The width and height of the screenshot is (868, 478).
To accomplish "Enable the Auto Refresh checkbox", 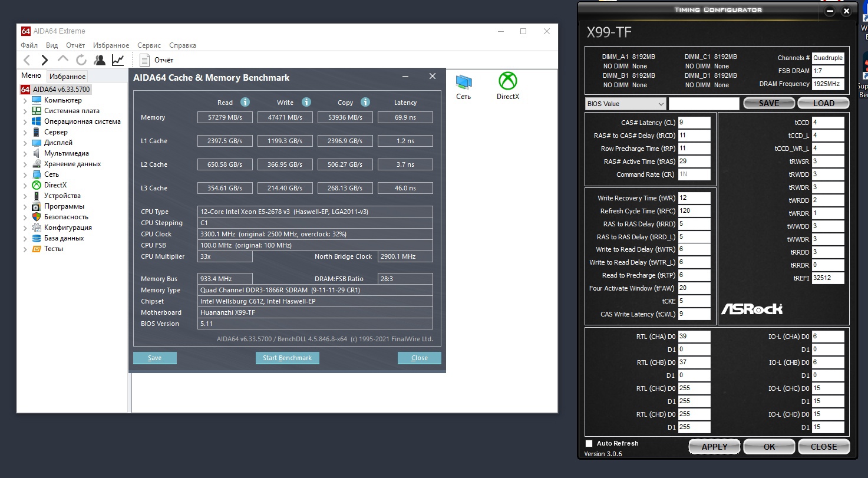I will tap(589, 443).
